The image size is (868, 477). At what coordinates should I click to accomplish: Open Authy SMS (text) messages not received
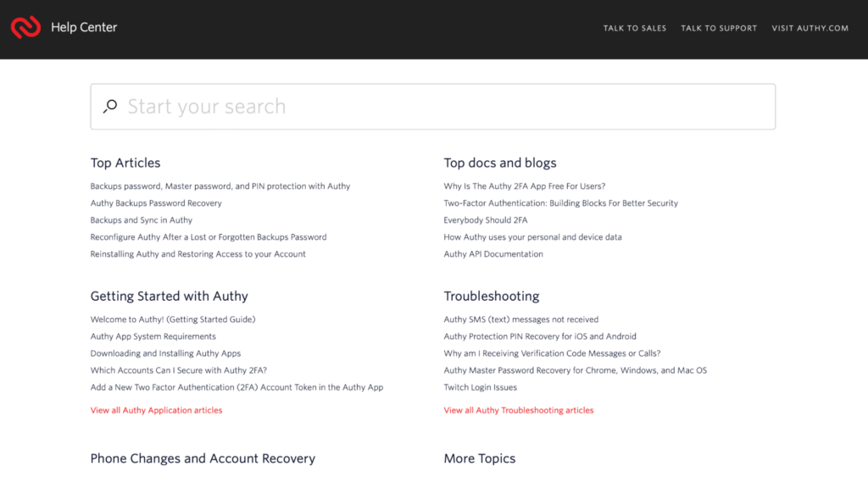[x=521, y=319]
